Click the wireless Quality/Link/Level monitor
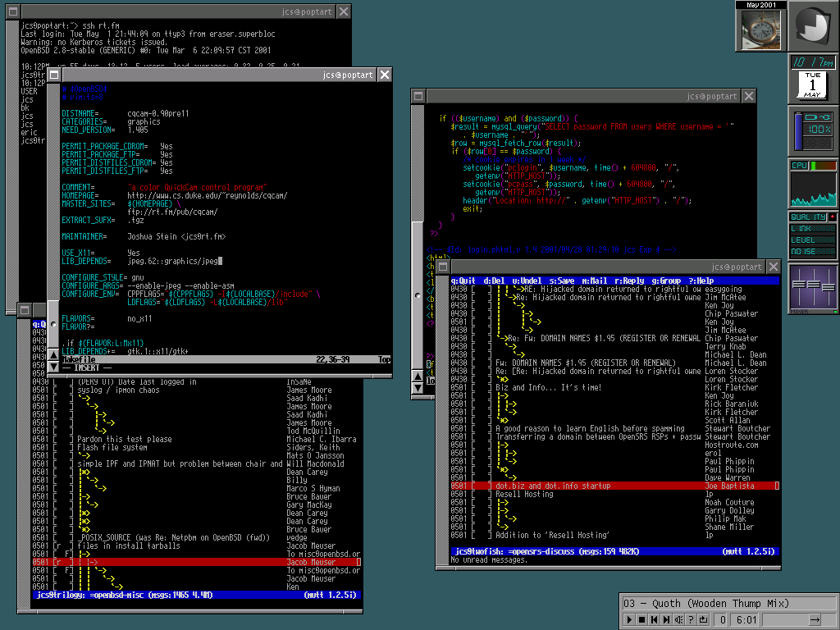Image resolution: width=840 pixels, height=630 pixels. (x=814, y=235)
